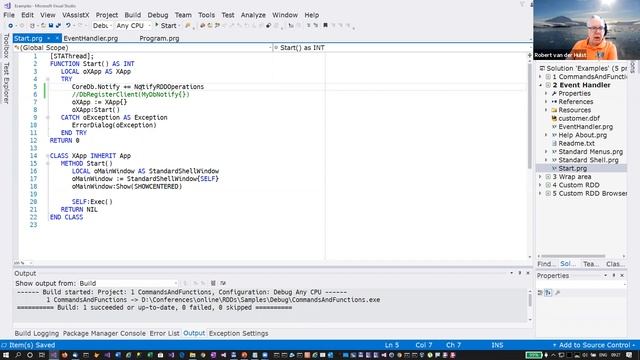Click Clear All icon in Output toolbar
The height and width of the screenshot is (360, 640).
point(213,283)
